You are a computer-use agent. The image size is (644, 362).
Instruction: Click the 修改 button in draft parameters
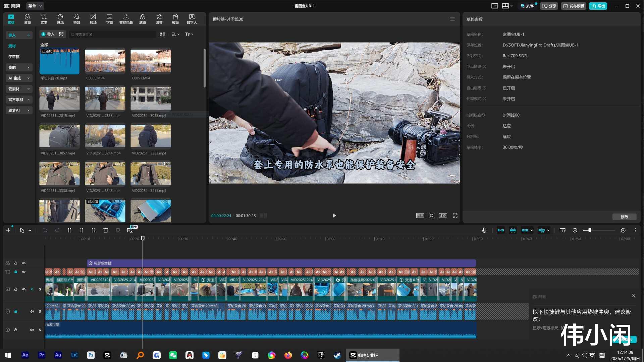(624, 217)
